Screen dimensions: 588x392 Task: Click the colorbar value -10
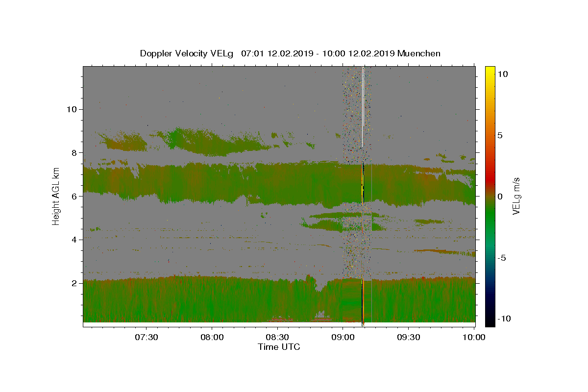tap(503, 318)
